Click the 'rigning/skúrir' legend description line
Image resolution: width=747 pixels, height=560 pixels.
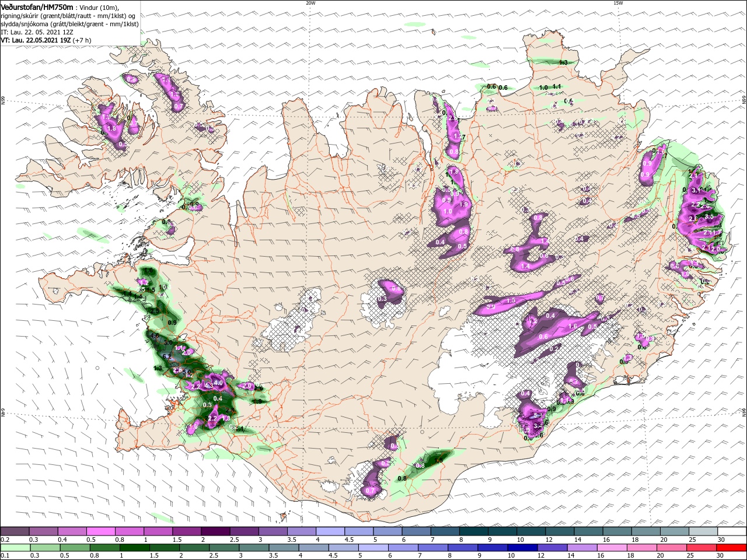tap(67, 16)
